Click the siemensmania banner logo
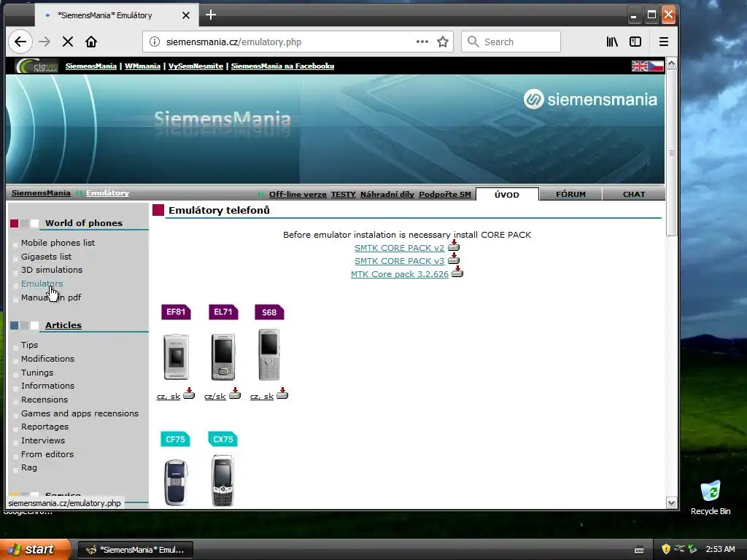This screenshot has height=560, width=747. (589, 99)
